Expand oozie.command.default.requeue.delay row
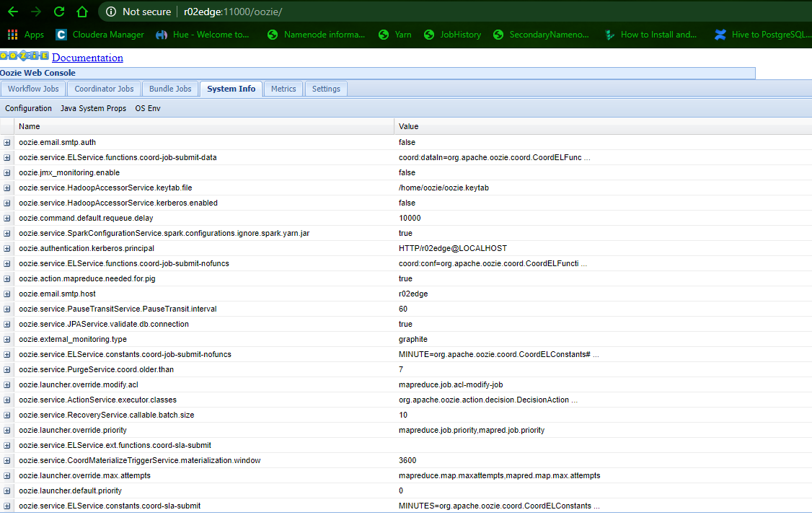This screenshot has width=812, height=515. pos(6,218)
